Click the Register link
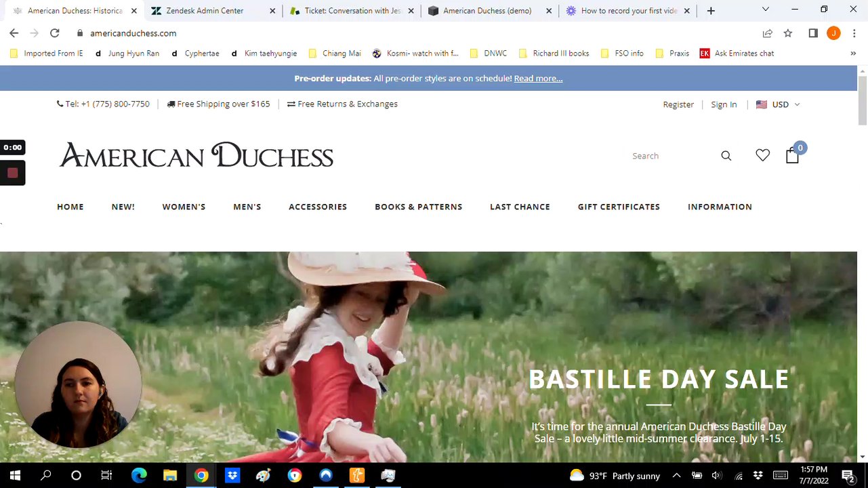This screenshot has width=868, height=488. [678, 104]
